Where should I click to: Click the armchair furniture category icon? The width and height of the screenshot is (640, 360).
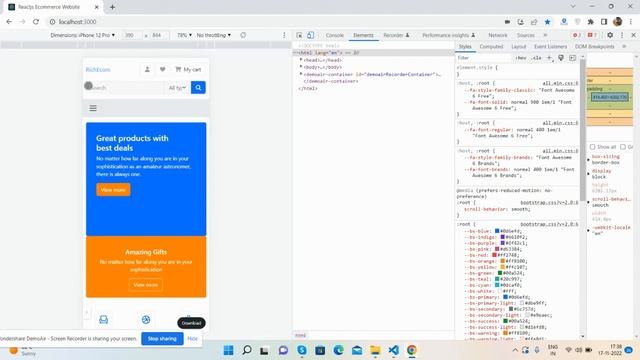click(x=104, y=320)
